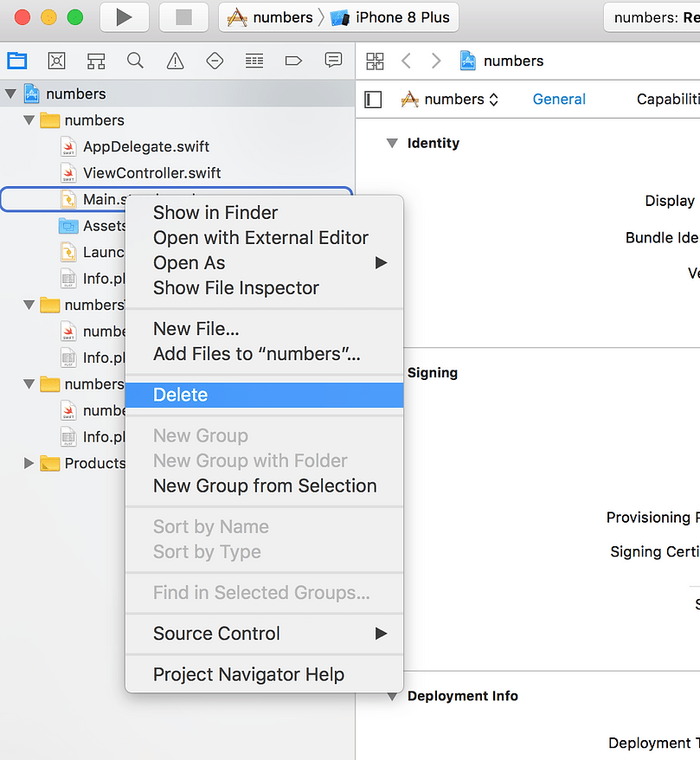
Task: Open the Find navigator magnifier icon
Action: [135, 61]
